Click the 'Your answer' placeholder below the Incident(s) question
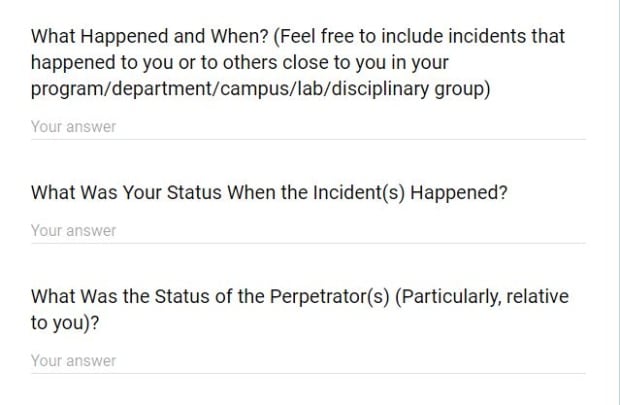Screen dimensions: 620x405 [x=74, y=231]
